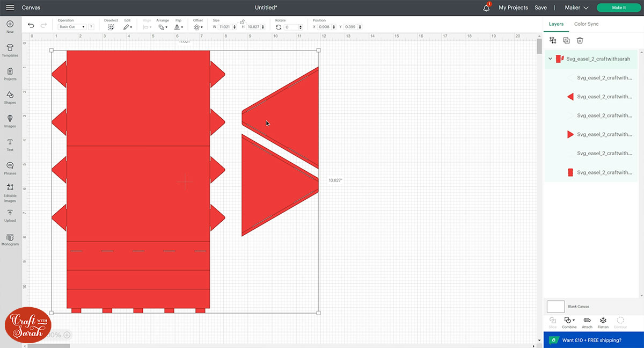Open the Operation Basic Cut dropdown
644x348 pixels.
72,27
